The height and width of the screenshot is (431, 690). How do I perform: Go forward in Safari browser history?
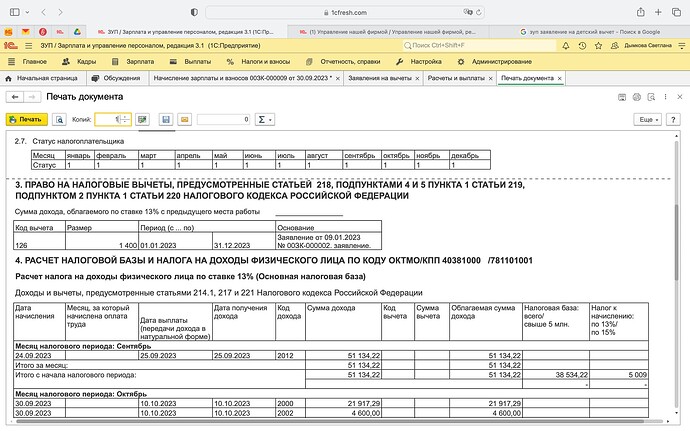pos(60,12)
